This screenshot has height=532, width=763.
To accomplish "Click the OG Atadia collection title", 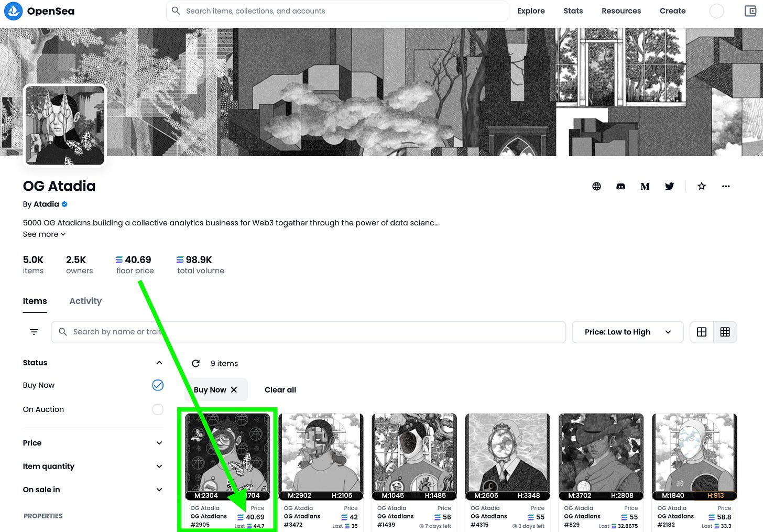I will pyautogui.click(x=59, y=186).
